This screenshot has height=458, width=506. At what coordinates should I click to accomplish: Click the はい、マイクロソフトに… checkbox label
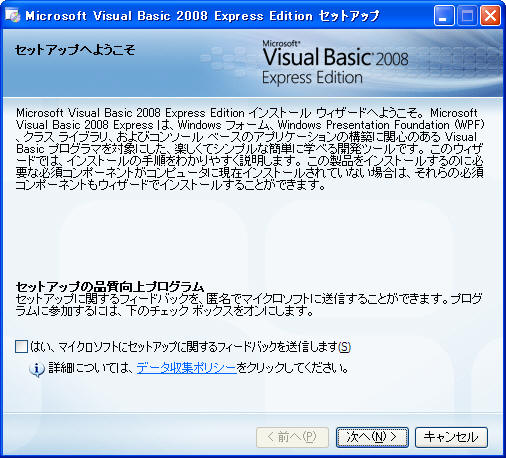click(x=190, y=347)
